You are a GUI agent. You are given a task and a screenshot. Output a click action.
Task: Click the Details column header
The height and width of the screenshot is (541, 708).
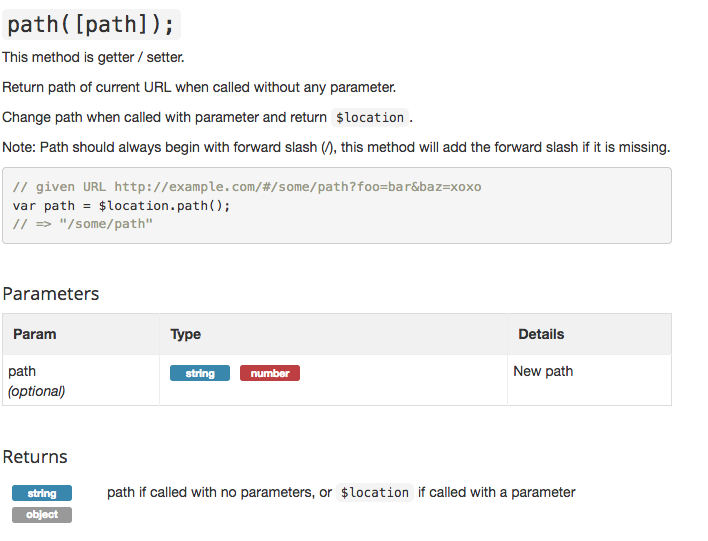(x=541, y=334)
